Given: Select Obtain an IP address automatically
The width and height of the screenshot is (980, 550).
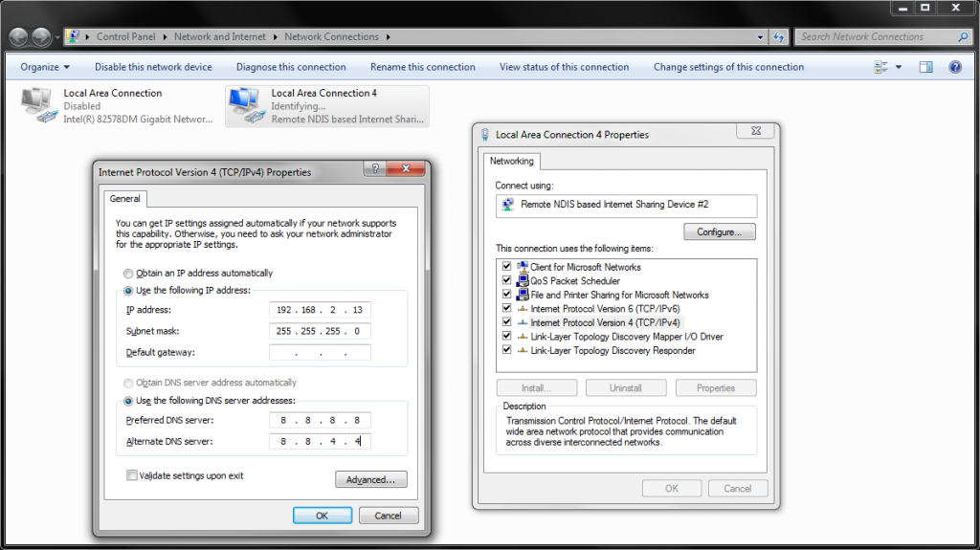Looking at the screenshot, I should click(x=128, y=274).
